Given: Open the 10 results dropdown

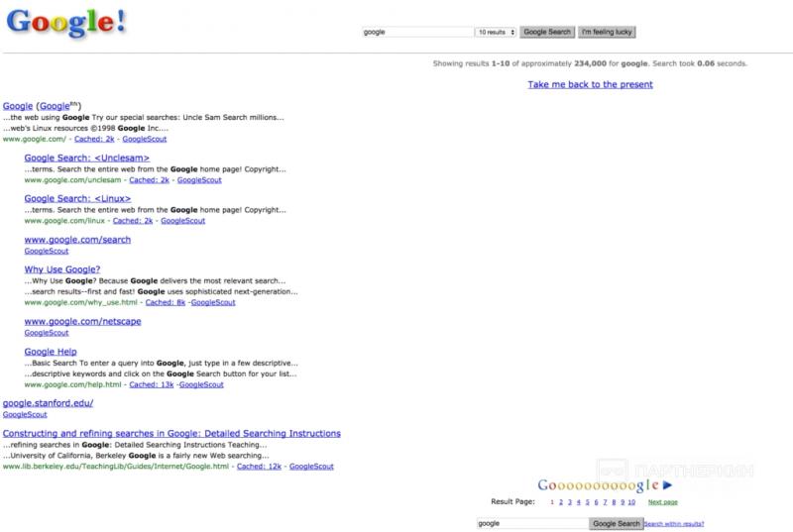Looking at the screenshot, I should click(x=495, y=32).
